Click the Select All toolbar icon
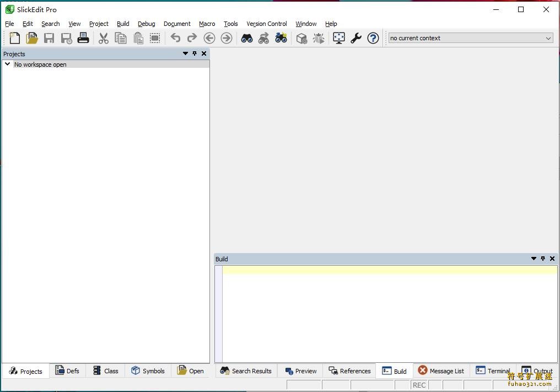 [x=155, y=38]
